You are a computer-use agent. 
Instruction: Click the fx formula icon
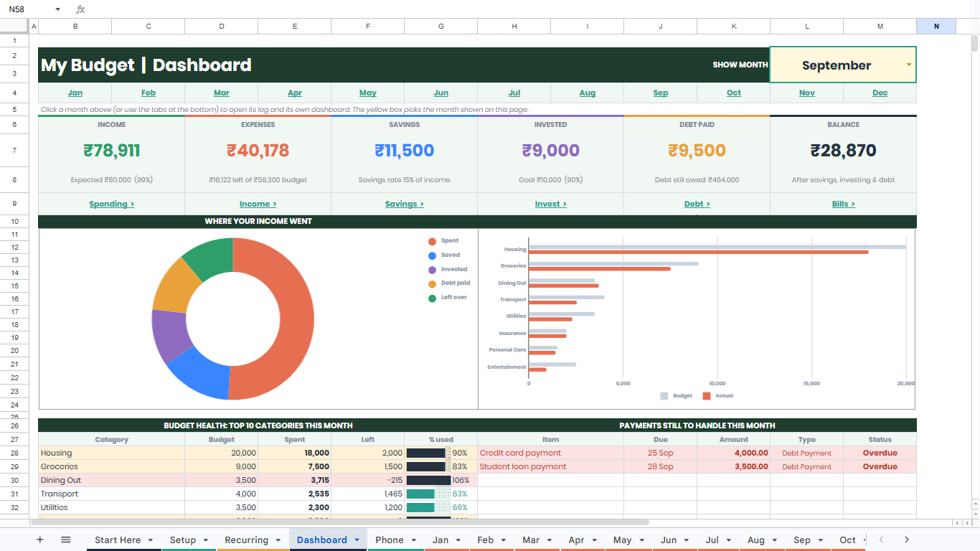click(x=80, y=9)
